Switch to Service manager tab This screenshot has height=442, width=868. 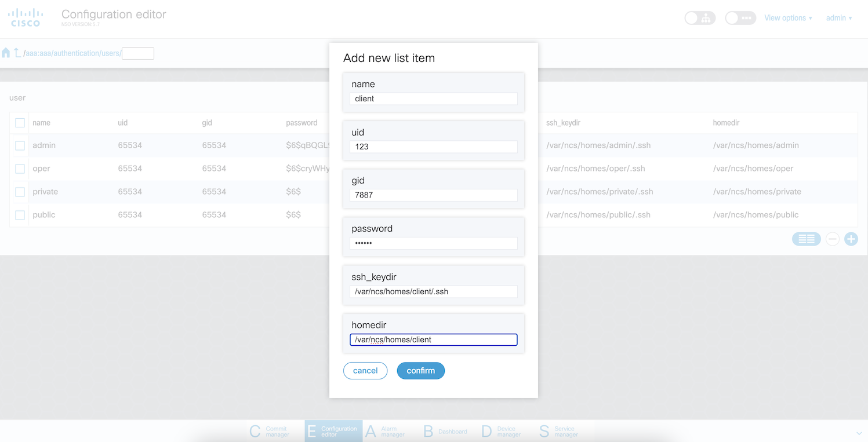point(560,432)
